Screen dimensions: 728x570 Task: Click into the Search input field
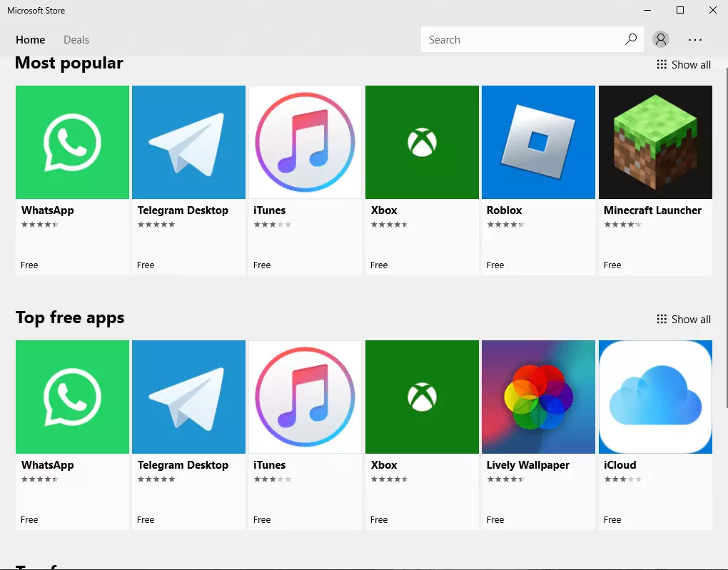pos(521,40)
